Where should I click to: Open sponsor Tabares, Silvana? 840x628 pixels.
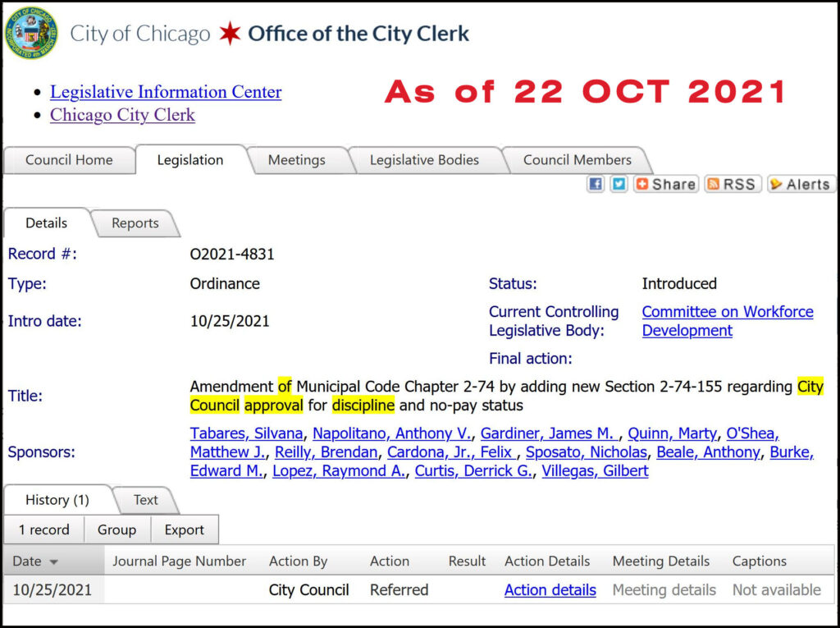coord(246,433)
